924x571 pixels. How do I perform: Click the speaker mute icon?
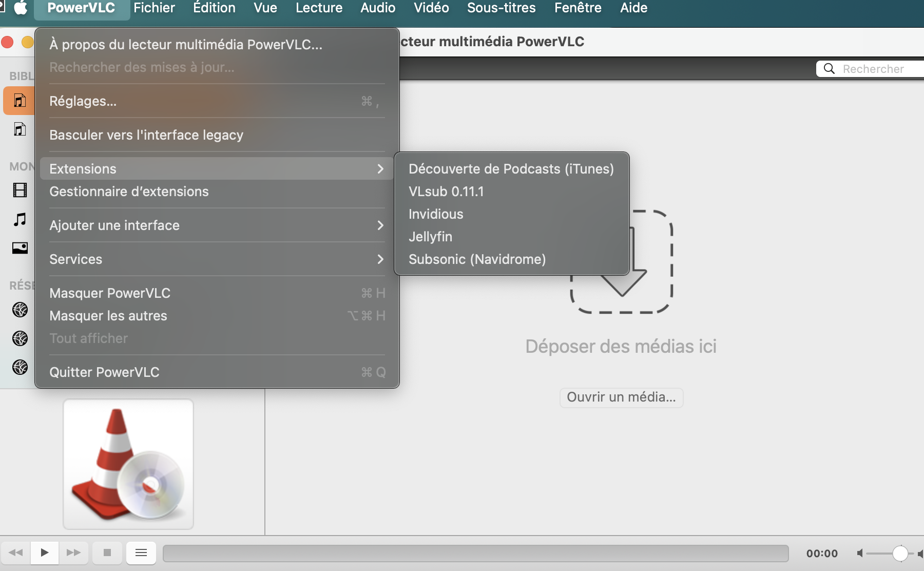point(860,553)
